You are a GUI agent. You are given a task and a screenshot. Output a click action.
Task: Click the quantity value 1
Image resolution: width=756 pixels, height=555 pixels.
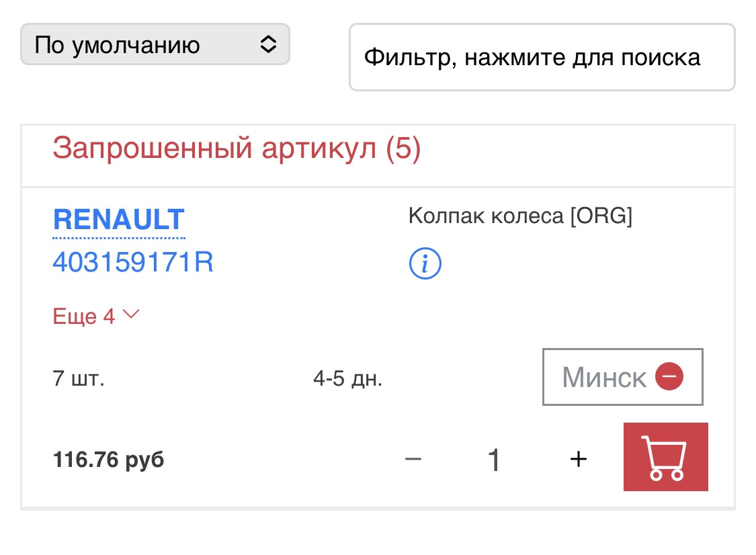pos(494,460)
